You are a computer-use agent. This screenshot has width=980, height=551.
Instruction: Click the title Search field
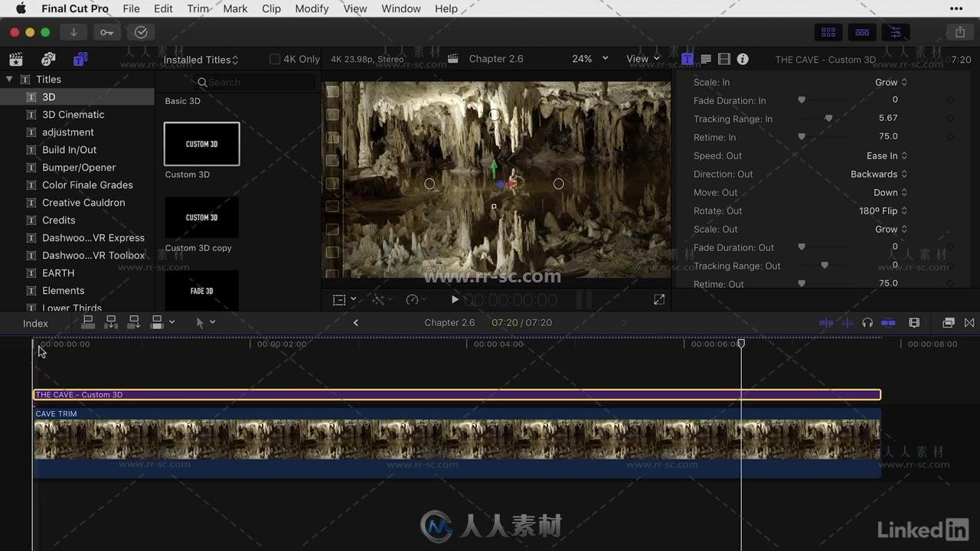click(x=255, y=82)
